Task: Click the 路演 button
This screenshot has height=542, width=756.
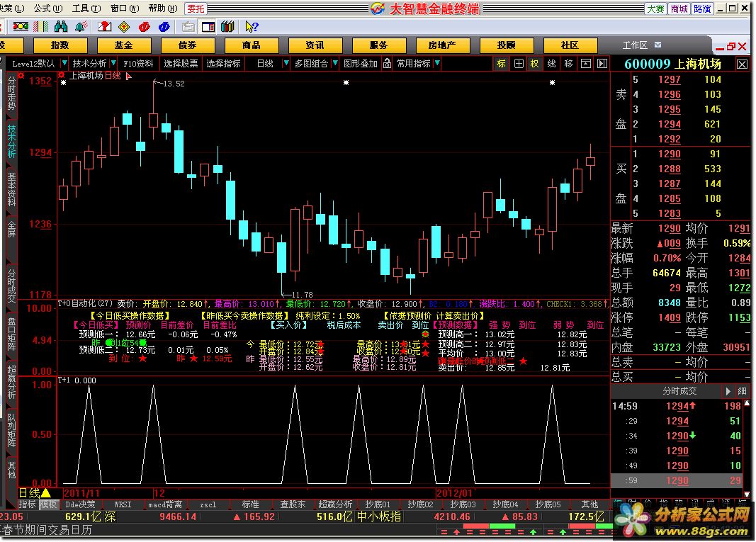Action: click(702, 9)
